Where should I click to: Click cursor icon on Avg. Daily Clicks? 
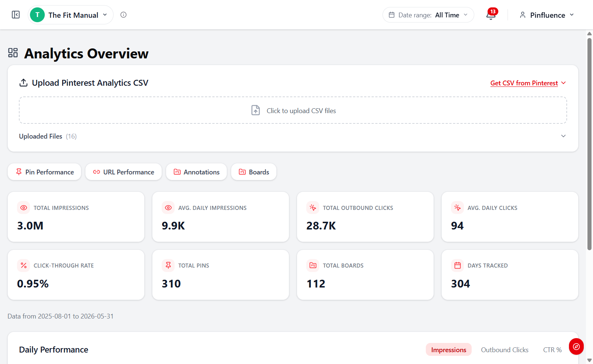click(458, 208)
